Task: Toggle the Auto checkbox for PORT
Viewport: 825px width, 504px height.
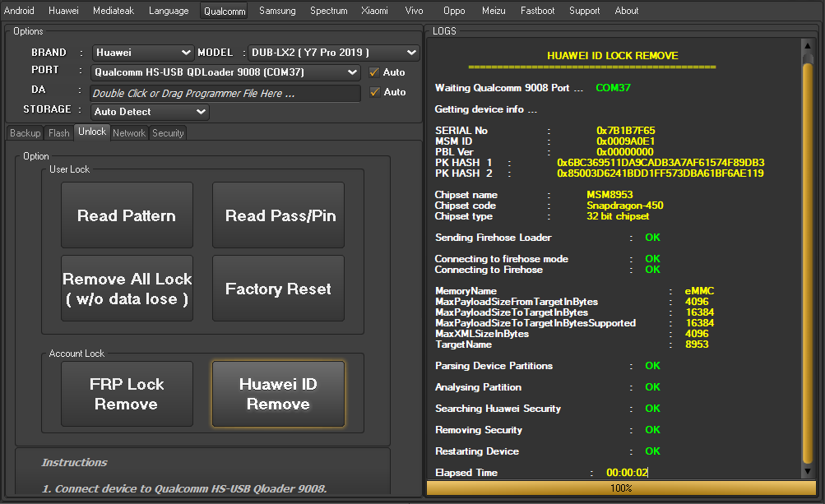Action: coord(374,72)
